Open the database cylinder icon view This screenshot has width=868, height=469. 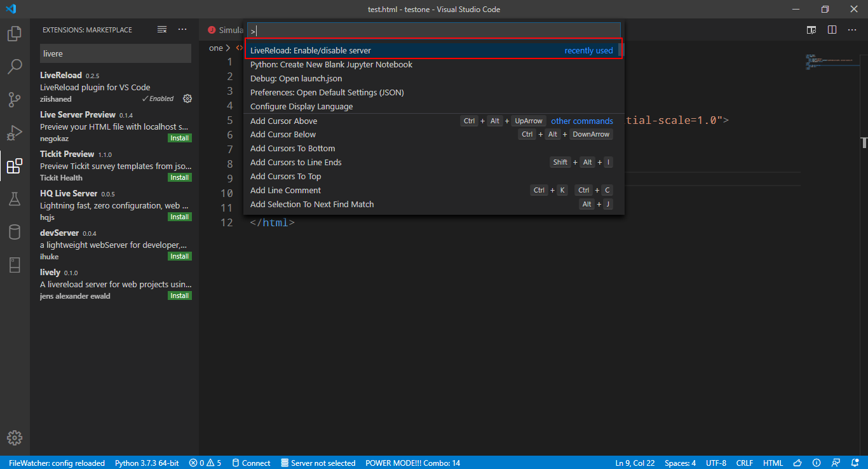(15, 232)
